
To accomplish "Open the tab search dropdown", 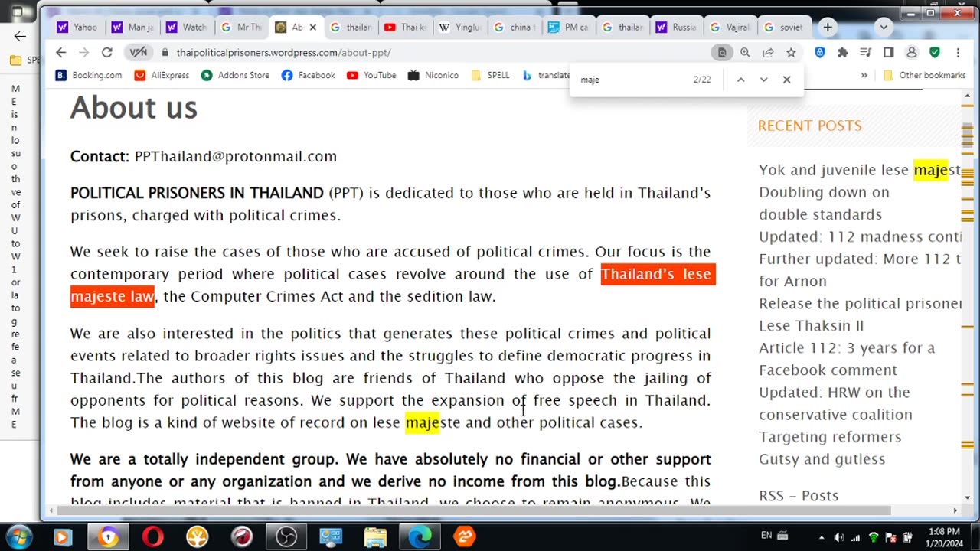I will [x=884, y=28].
